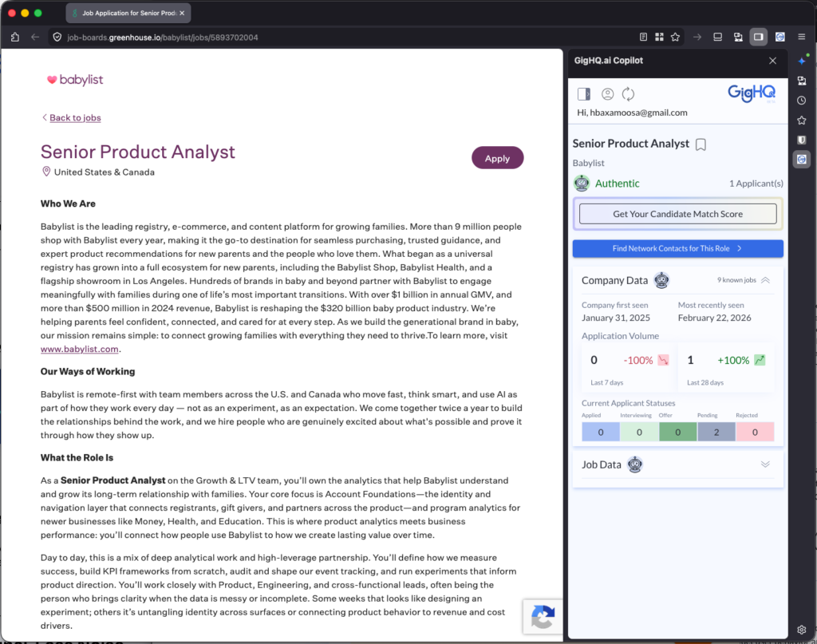
Task: Click Job Data robot icon
Action: pos(634,464)
